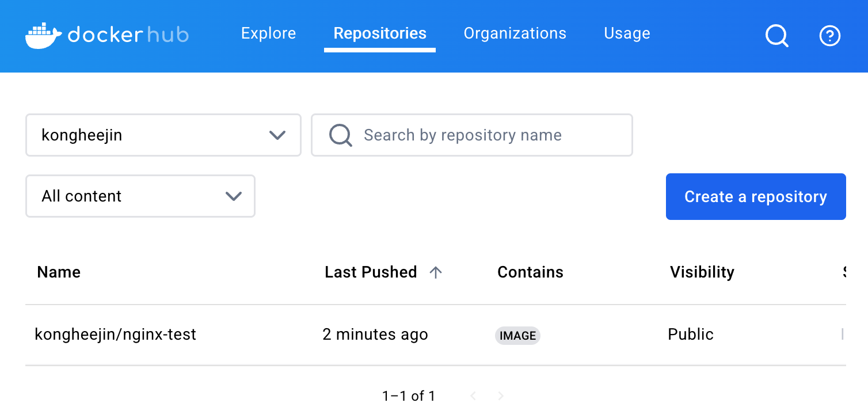Click the Contains column header
Screen dimensions: 868x418
pyautogui.click(x=530, y=272)
